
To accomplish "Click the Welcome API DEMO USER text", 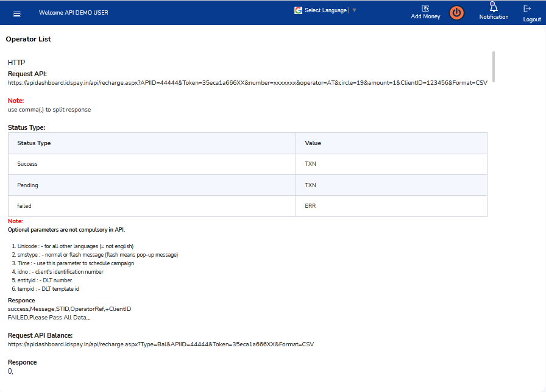I will 74,13.
